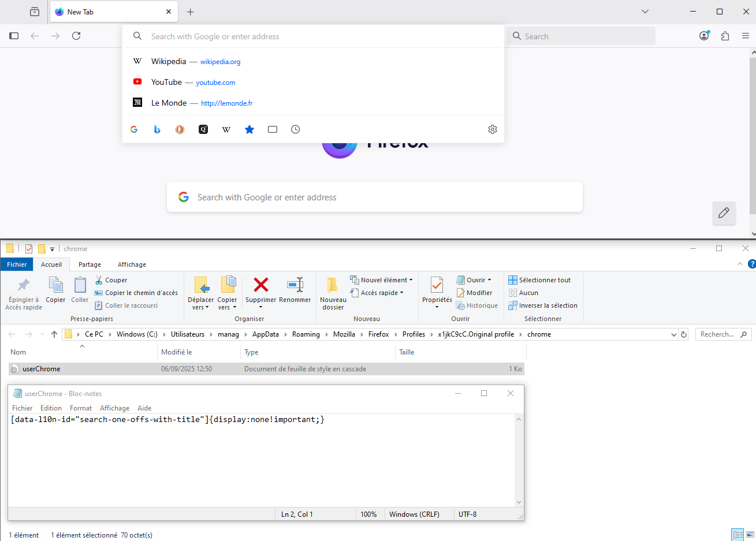Select userChrome file in Explorer list
This screenshot has width=756, height=541.
click(266, 369)
